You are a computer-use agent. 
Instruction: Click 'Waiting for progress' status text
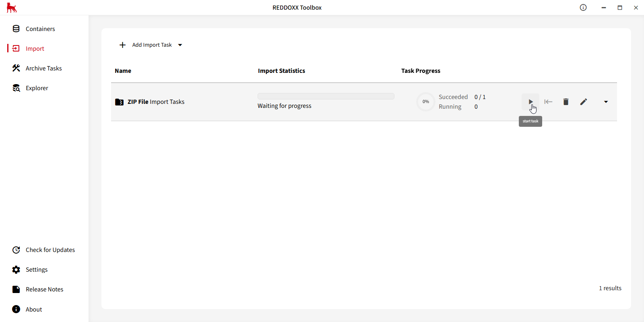click(x=285, y=106)
